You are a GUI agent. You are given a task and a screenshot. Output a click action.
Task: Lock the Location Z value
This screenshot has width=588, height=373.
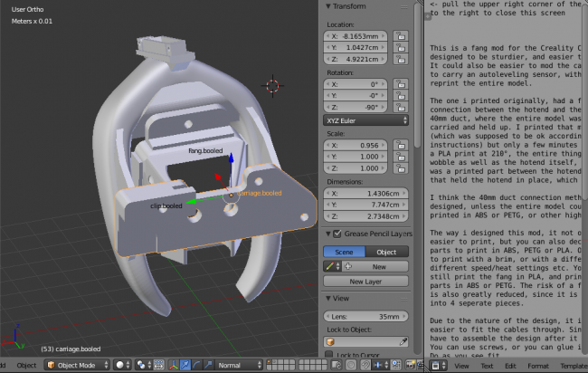[401, 59]
